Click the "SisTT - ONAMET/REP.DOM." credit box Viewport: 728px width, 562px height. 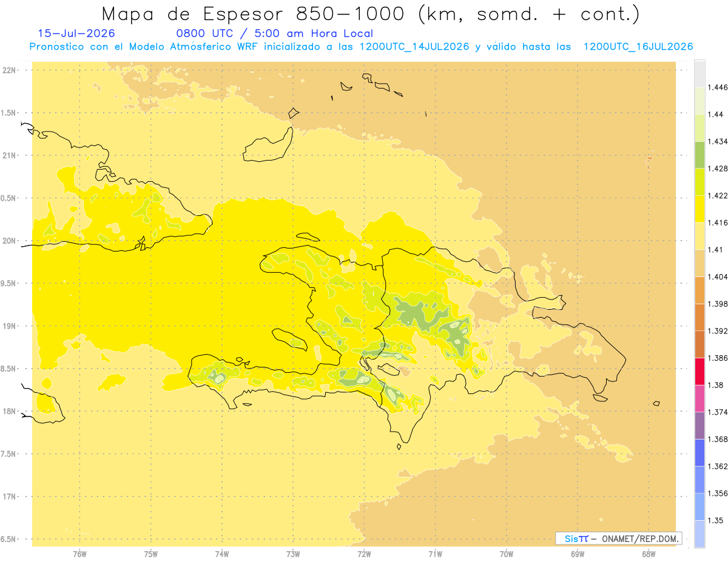tap(619, 538)
